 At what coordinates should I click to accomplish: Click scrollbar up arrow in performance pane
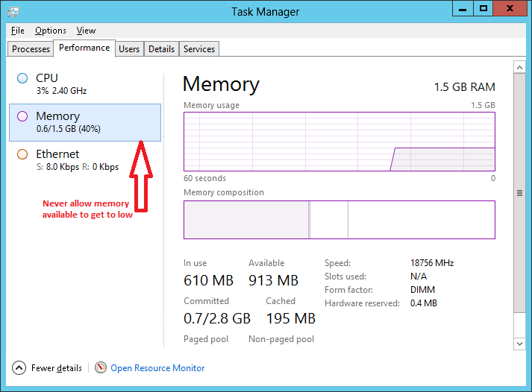[519, 68]
